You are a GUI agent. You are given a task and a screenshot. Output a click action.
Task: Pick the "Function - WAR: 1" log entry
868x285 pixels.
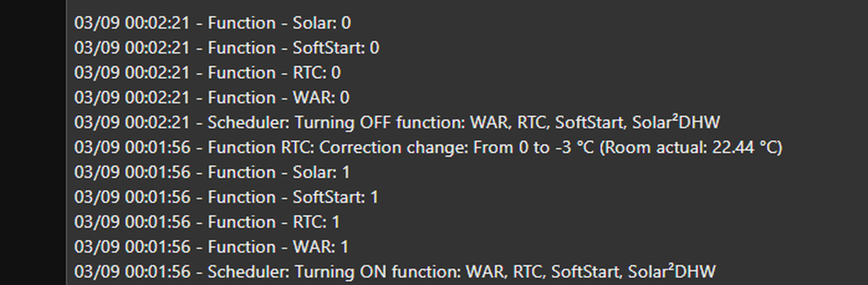[x=212, y=247]
